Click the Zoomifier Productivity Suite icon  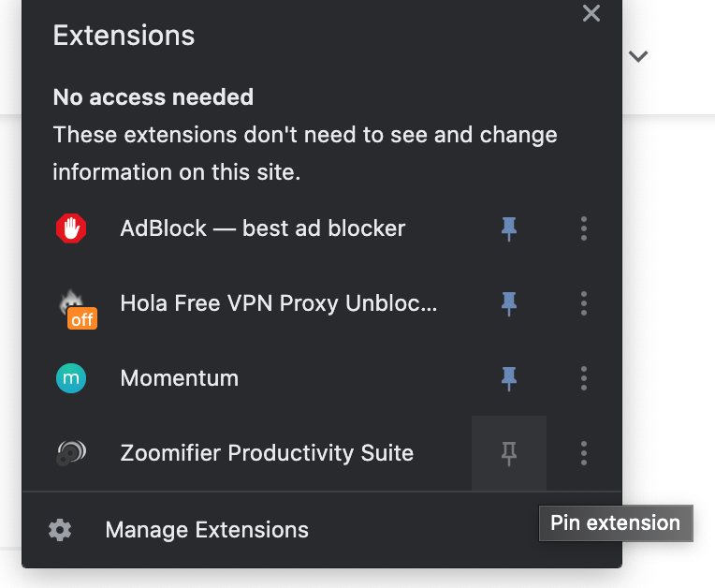click(x=71, y=453)
